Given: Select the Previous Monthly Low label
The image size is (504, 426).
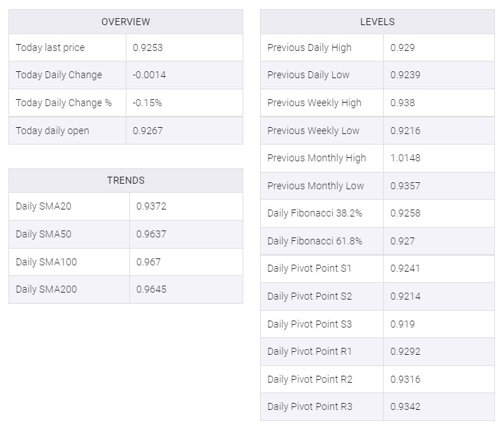Looking at the screenshot, I should [315, 186].
